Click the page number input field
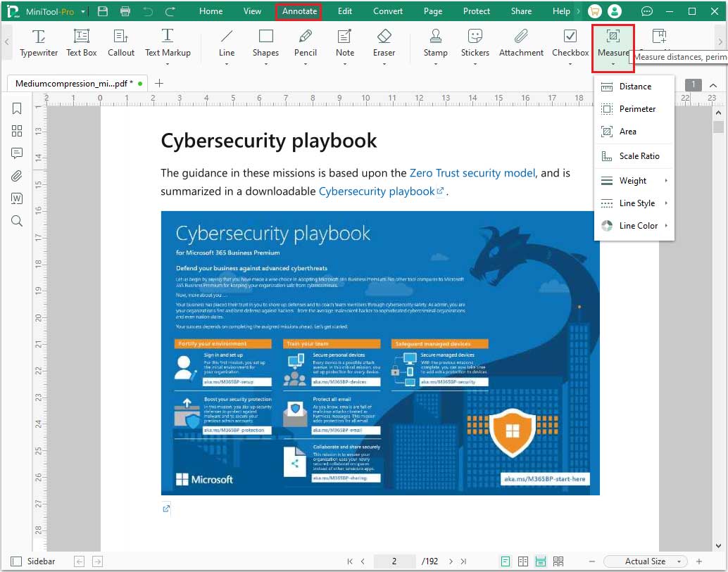 [394, 561]
